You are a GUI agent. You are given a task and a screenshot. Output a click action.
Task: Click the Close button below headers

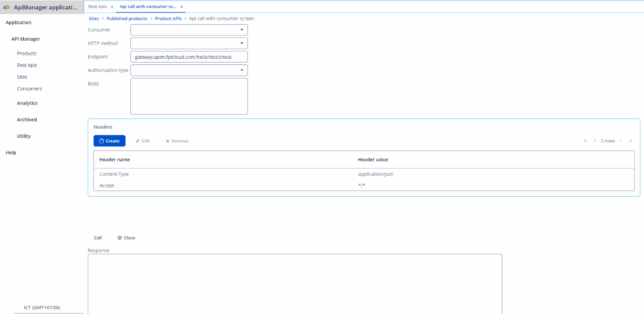coord(126,238)
